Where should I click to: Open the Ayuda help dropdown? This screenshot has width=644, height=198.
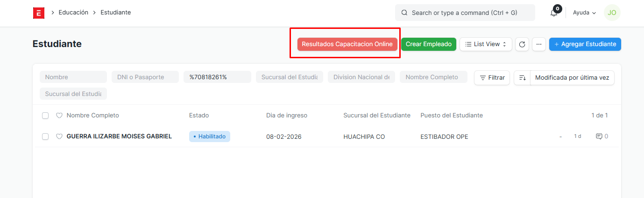coord(584,13)
